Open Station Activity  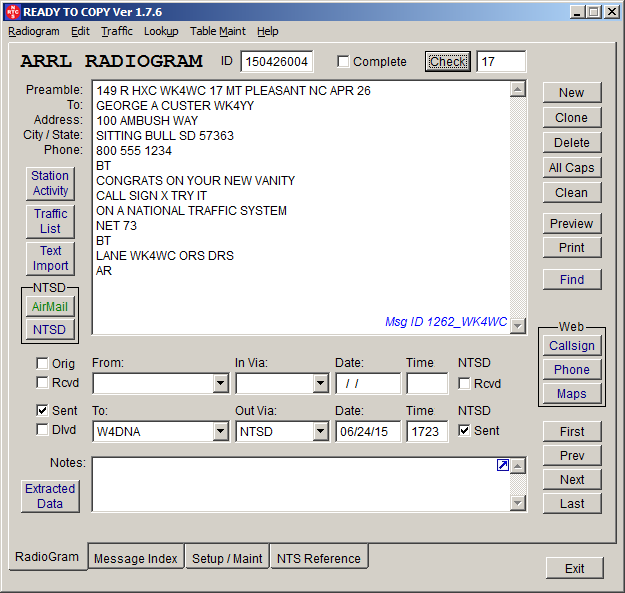click(x=50, y=183)
